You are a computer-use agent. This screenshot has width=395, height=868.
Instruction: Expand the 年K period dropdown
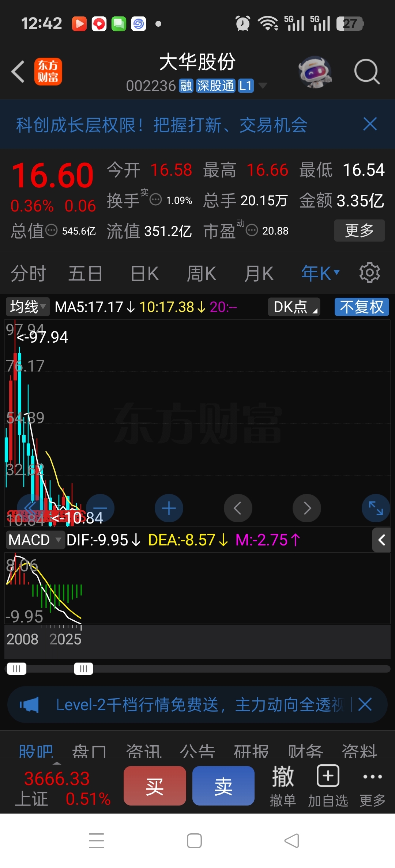320,273
